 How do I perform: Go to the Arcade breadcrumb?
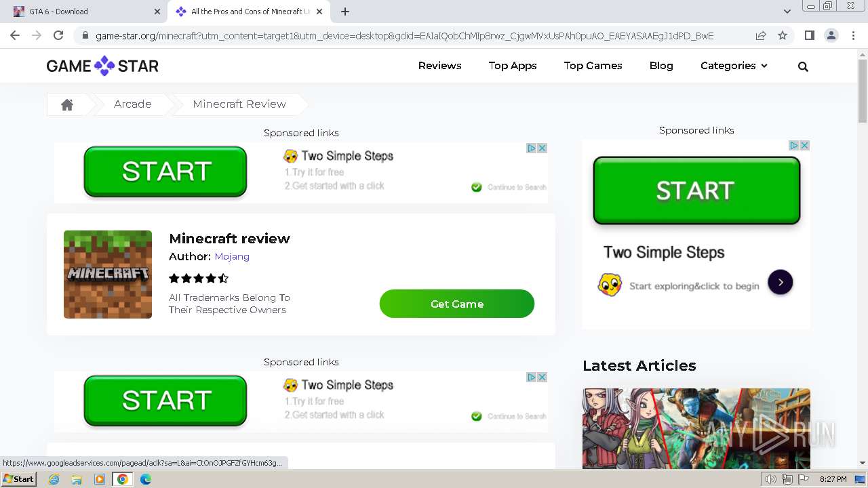tap(132, 104)
